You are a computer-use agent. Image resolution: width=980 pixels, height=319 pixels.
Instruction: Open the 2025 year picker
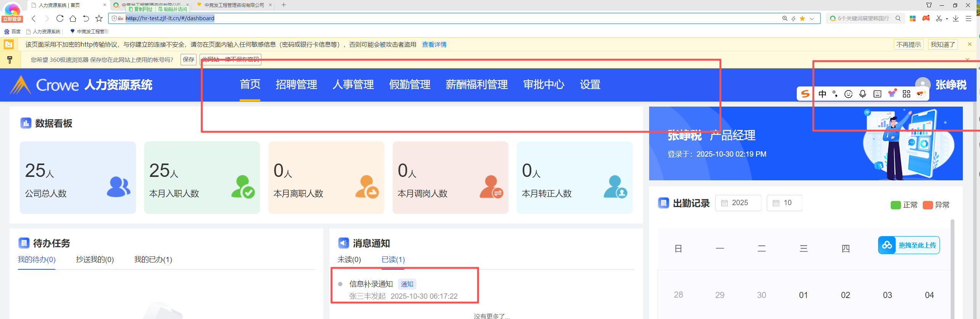(738, 203)
